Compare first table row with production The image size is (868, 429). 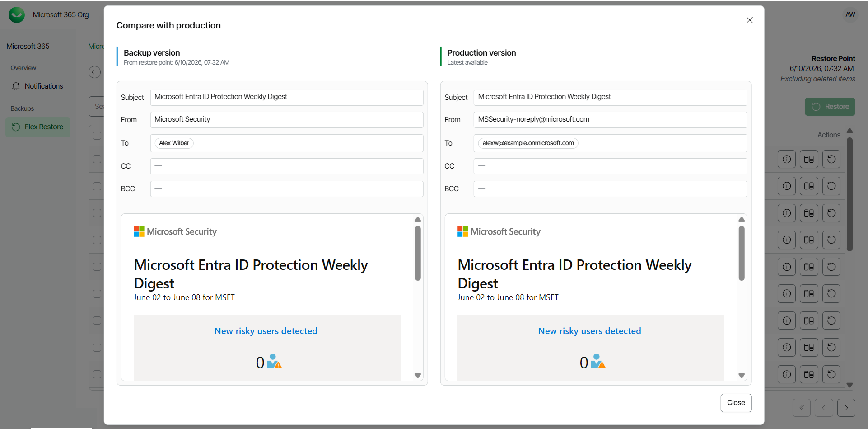coord(808,159)
